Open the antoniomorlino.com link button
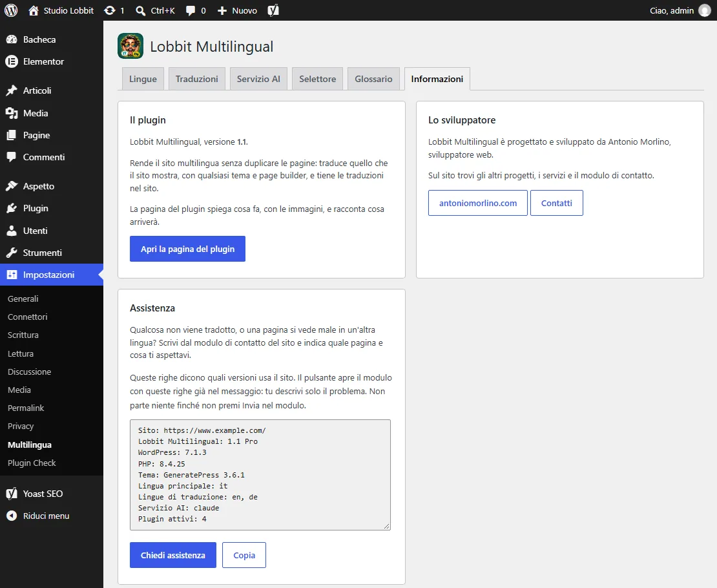Image resolution: width=717 pixels, height=588 pixels. [x=478, y=203]
